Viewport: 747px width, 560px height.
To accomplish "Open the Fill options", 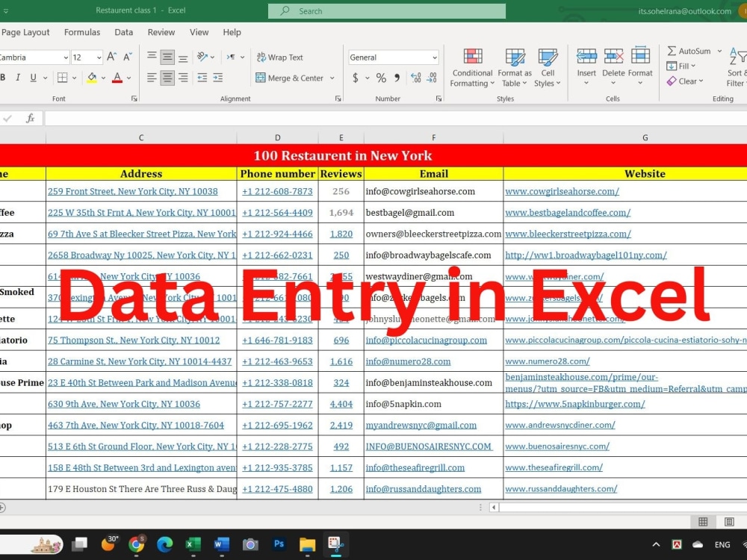I will click(681, 66).
